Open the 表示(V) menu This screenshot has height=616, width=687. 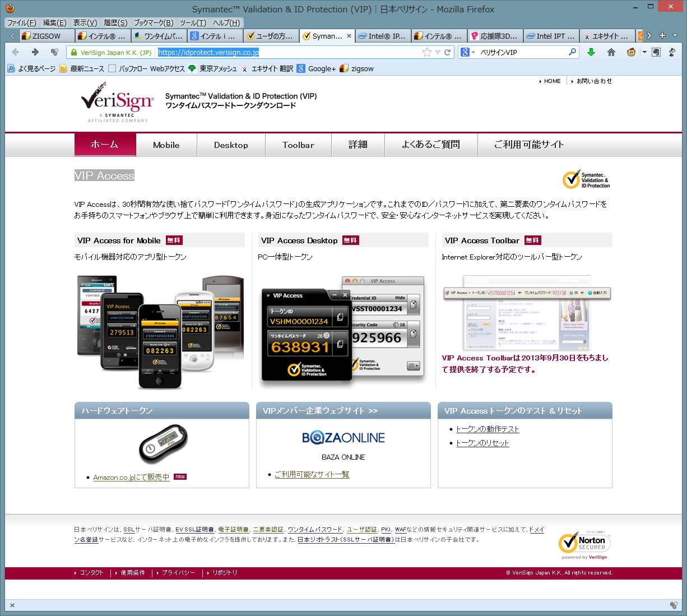pos(85,22)
